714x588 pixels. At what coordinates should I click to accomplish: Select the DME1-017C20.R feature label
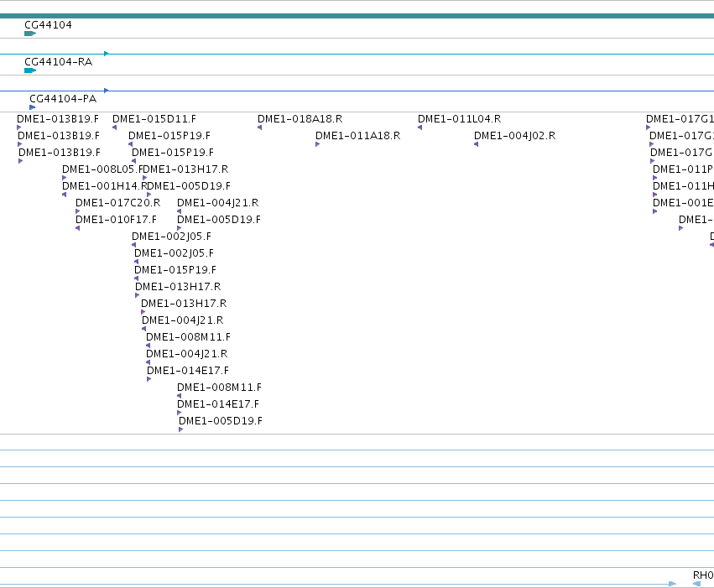(117, 203)
